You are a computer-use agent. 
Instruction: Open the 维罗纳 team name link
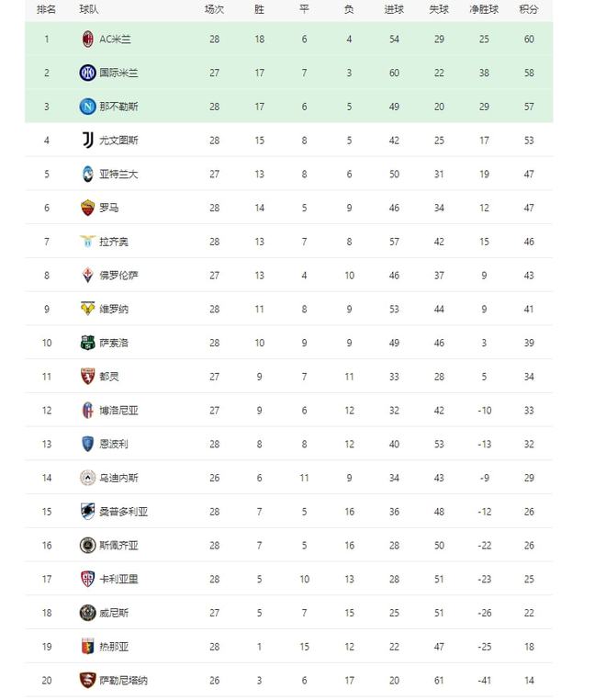[x=114, y=309]
